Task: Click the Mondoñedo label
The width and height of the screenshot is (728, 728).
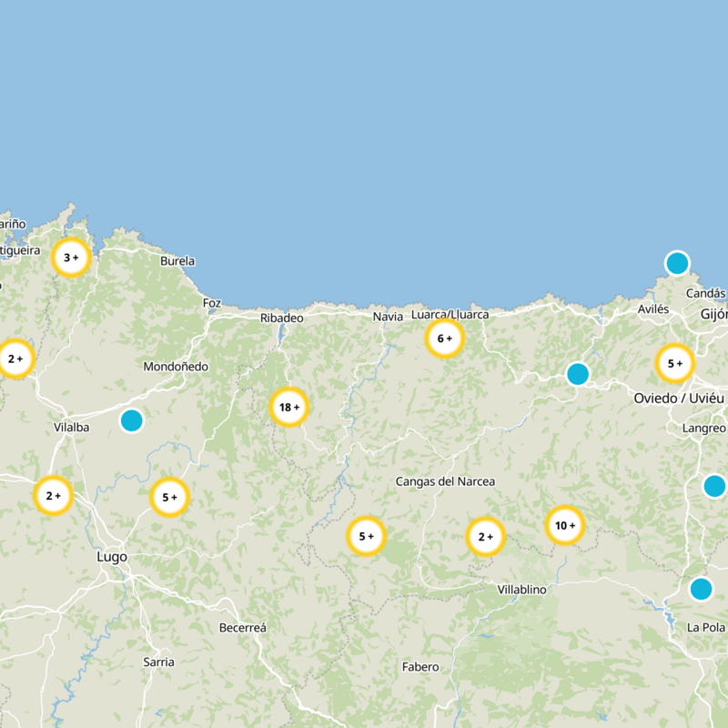Action: tap(176, 367)
